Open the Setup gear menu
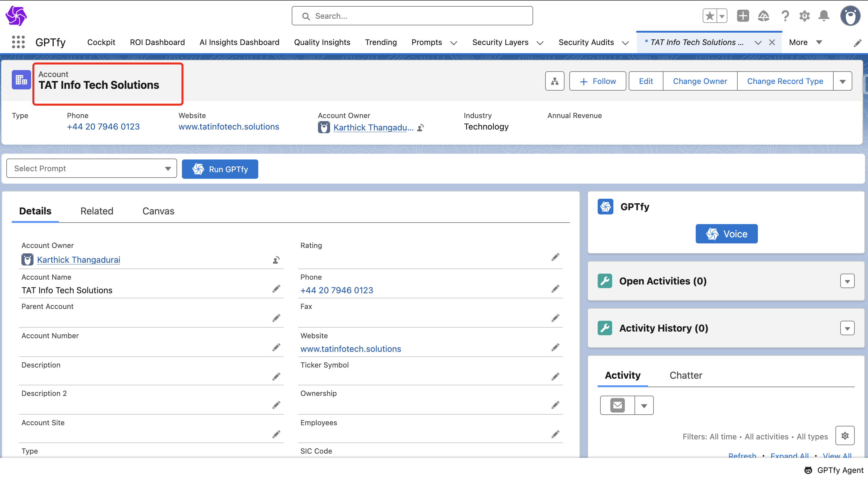The height and width of the screenshot is (482, 868). coord(804,16)
